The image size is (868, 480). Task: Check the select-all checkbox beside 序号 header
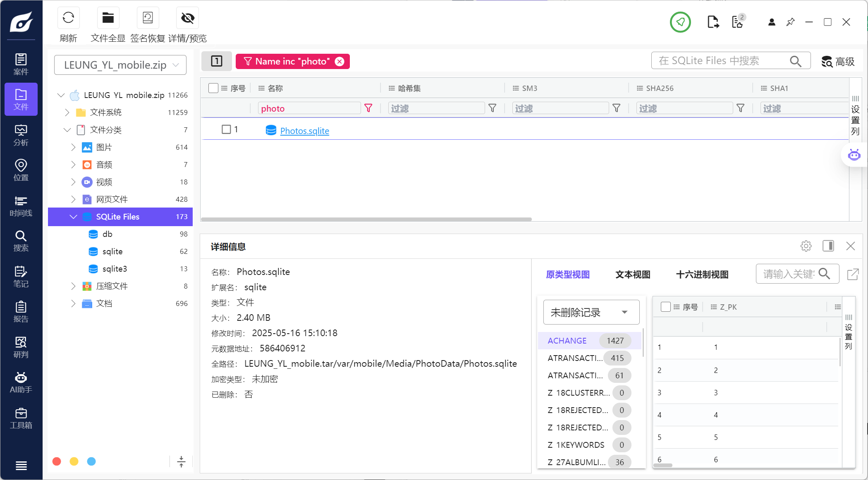click(213, 88)
